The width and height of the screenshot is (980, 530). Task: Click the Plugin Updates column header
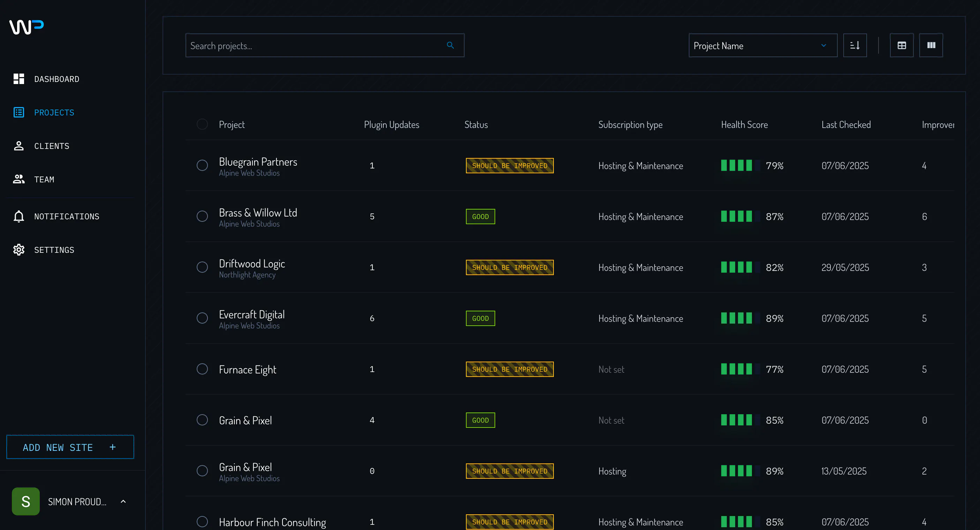pos(391,124)
